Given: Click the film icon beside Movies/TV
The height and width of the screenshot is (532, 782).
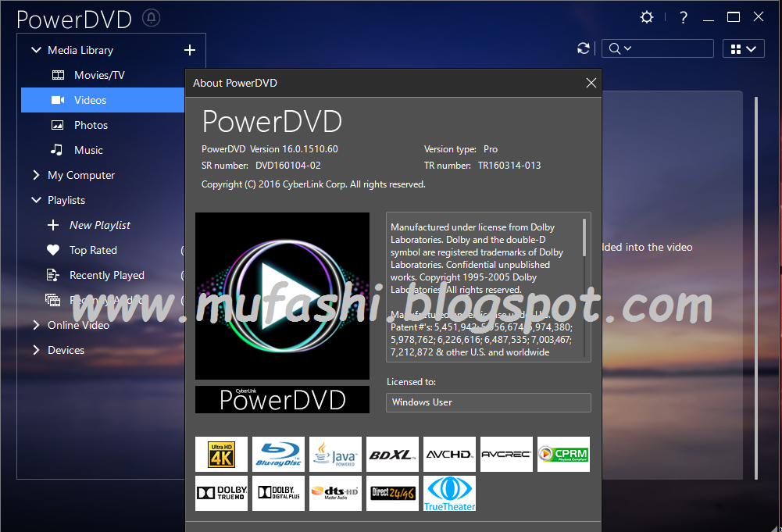Looking at the screenshot, I should point(58,75).
